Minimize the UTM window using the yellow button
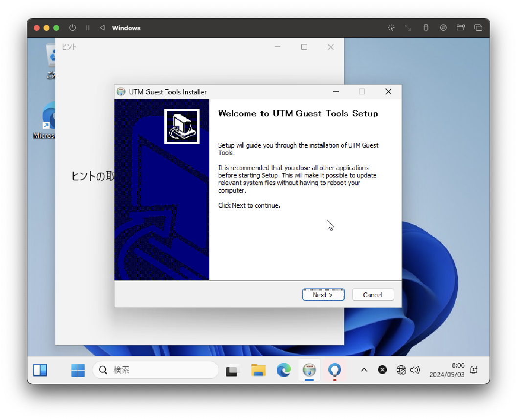517x420 pixels. point(46,28)
